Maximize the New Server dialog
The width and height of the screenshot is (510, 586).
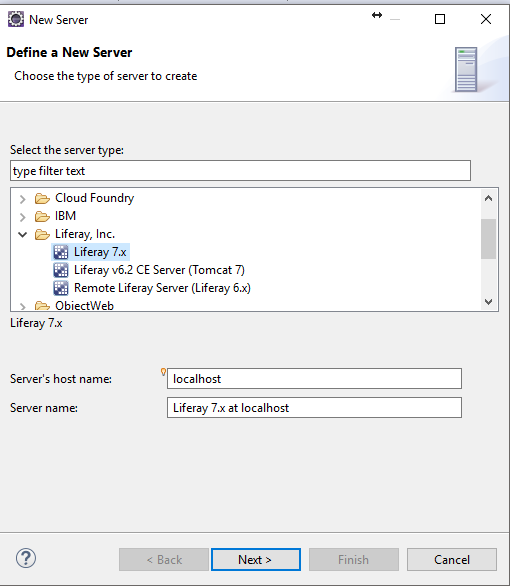tap(440, 19)
